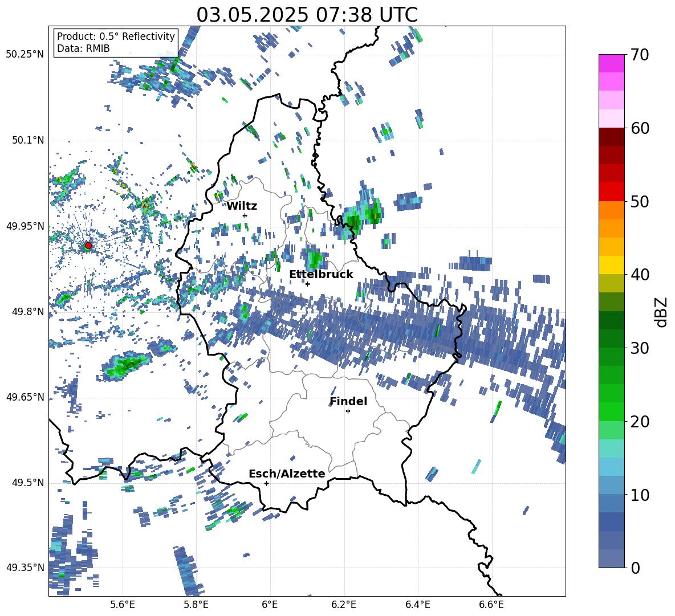Click 'Product: 0.5° Reflectivity' legend text
675x616 pixels.
click(116, 36)
